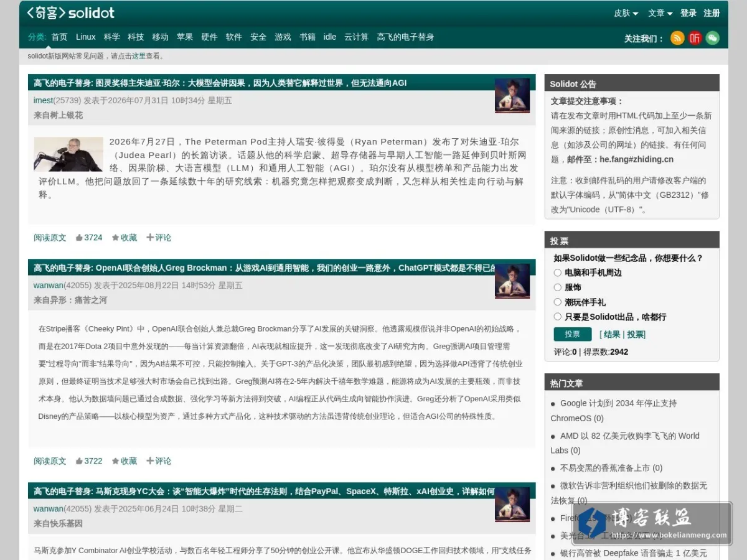Click author wanwan on Musk YC post
The height and width of the screenshot is (560, 747).
pos(49,509)
